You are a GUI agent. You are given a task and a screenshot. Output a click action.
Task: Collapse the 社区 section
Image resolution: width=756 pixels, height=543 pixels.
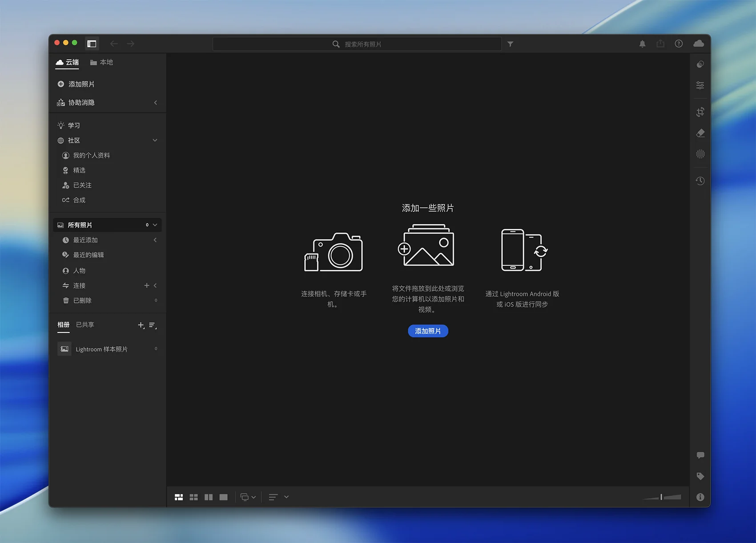(155, 140)
